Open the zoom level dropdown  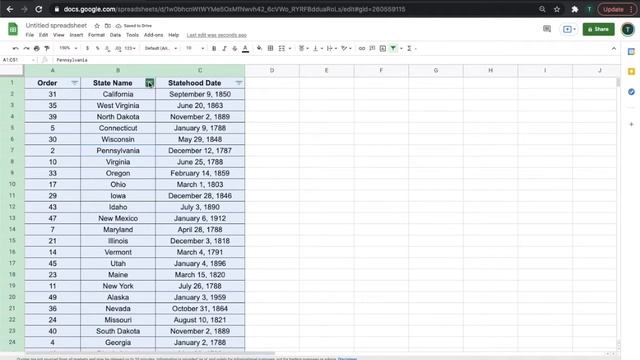pos(68,48)
